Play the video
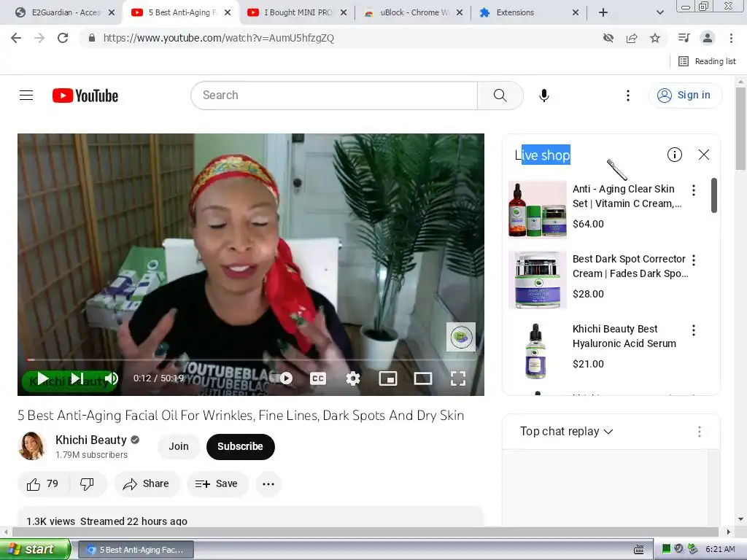The width and height of the screenshot is (747, 560). point(43,378)
